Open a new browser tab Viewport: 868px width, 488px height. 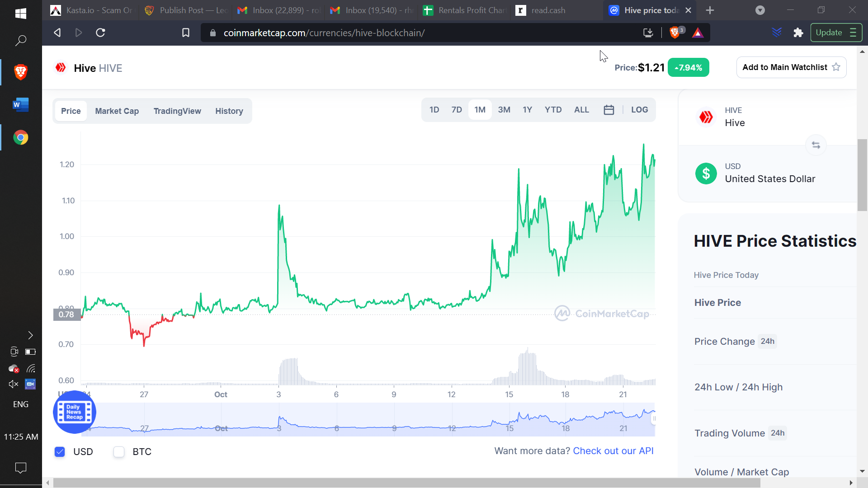pyautogui.click(x=710, y=10)
